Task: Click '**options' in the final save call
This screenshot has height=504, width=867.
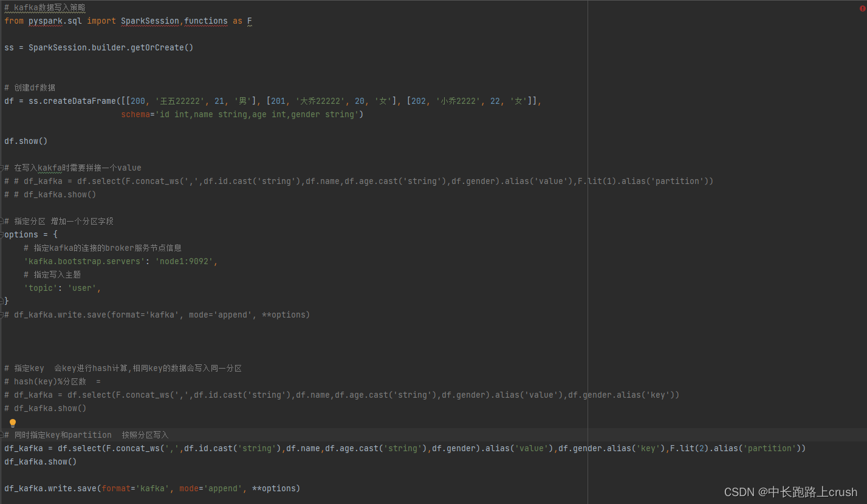Action: [x=274, y=488]
